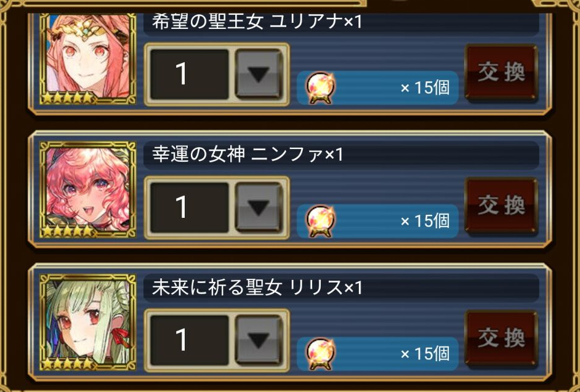Tap the crystal orb icon in Nympha's row
This screenshot has height=392, width=580.
pyautogui.click(x=321, y=221)
